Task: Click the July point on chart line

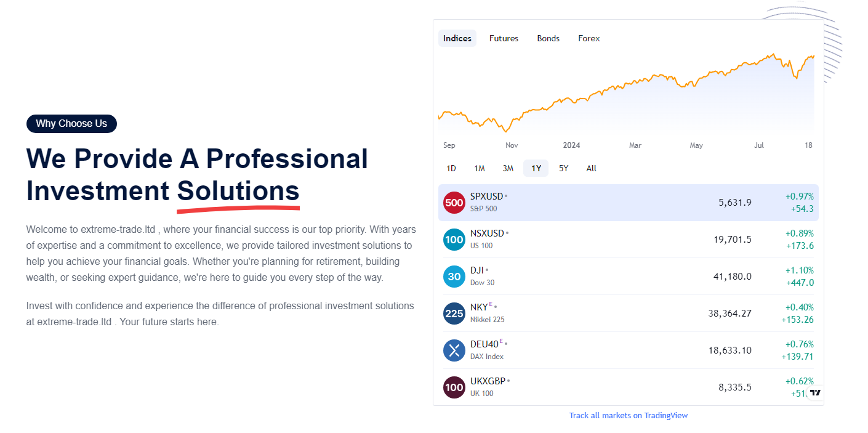Action: (759, 59)
